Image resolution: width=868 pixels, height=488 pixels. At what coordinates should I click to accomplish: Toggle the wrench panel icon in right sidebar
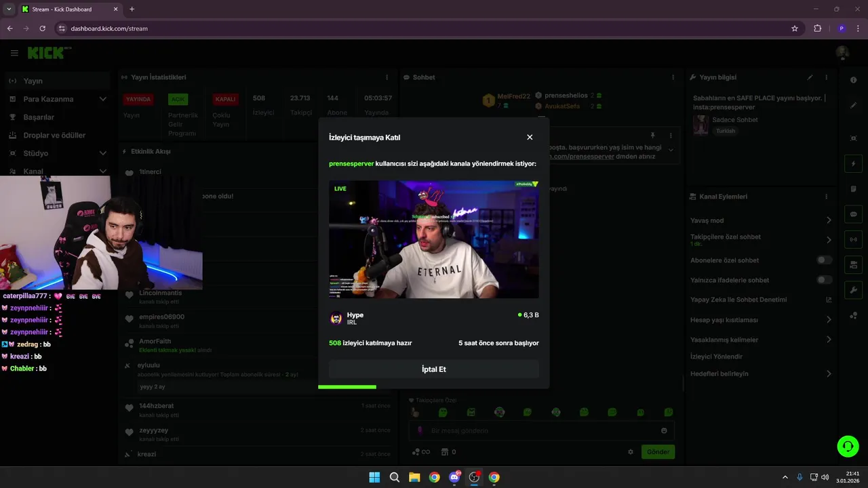point(853,290)
